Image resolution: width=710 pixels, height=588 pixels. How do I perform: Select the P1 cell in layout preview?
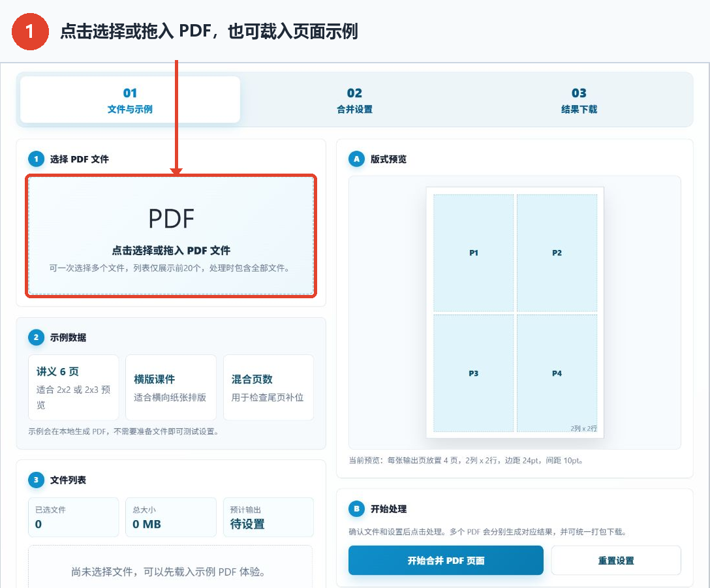tap(474, 253)
